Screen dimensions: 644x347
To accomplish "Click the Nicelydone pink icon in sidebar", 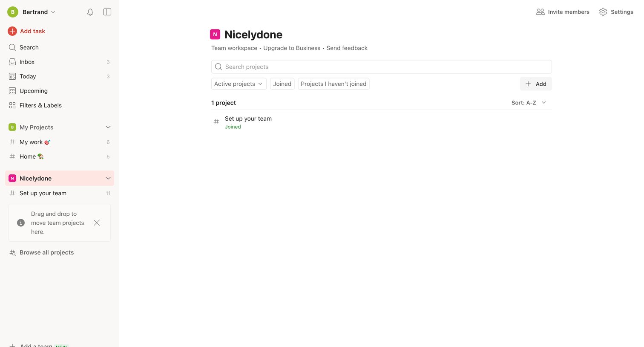I will 12,178.
